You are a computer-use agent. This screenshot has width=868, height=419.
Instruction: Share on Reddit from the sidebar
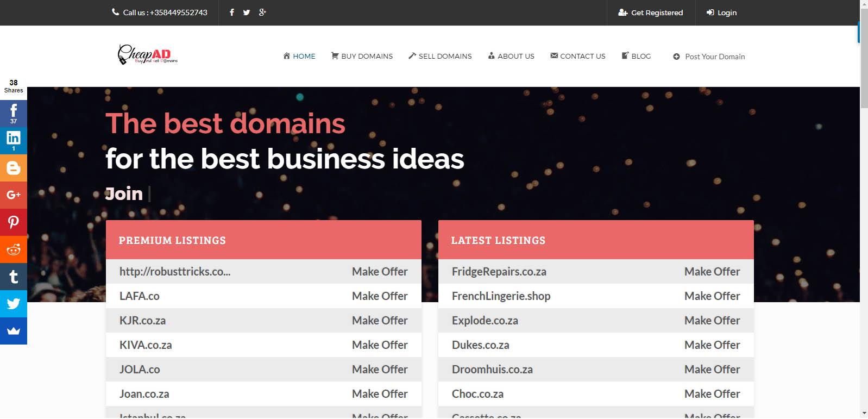point(14,249)
